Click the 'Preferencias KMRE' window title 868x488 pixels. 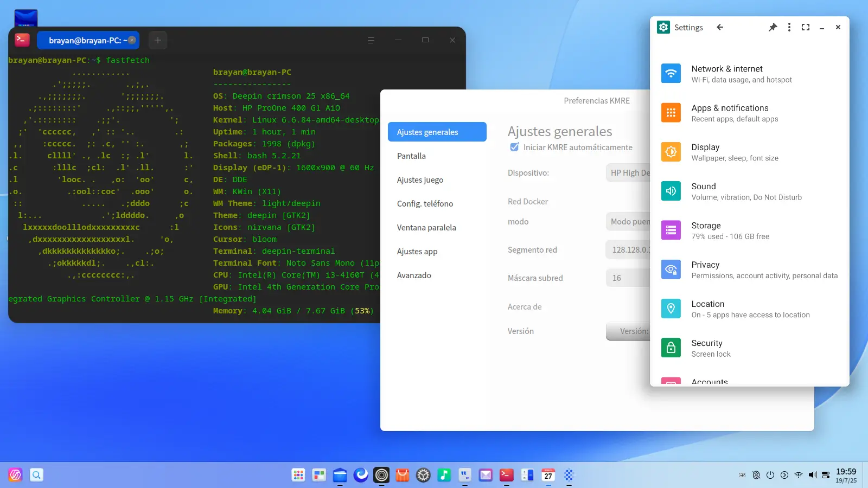597,101
